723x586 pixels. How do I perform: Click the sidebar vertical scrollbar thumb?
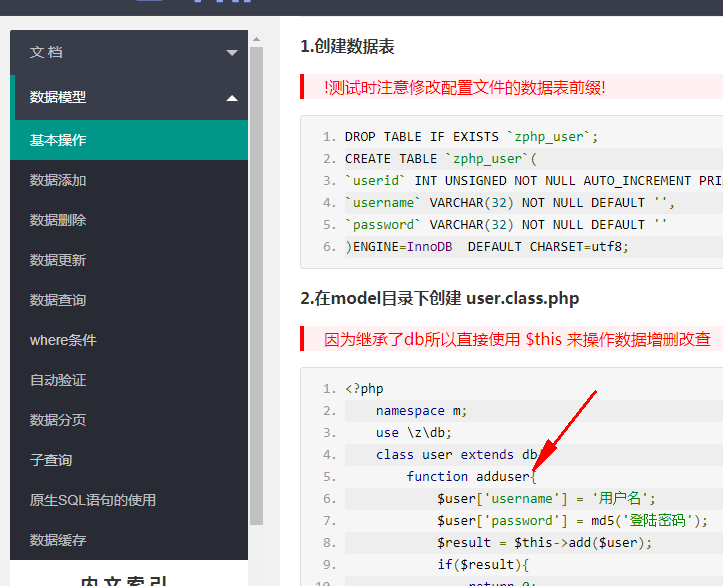256,280
